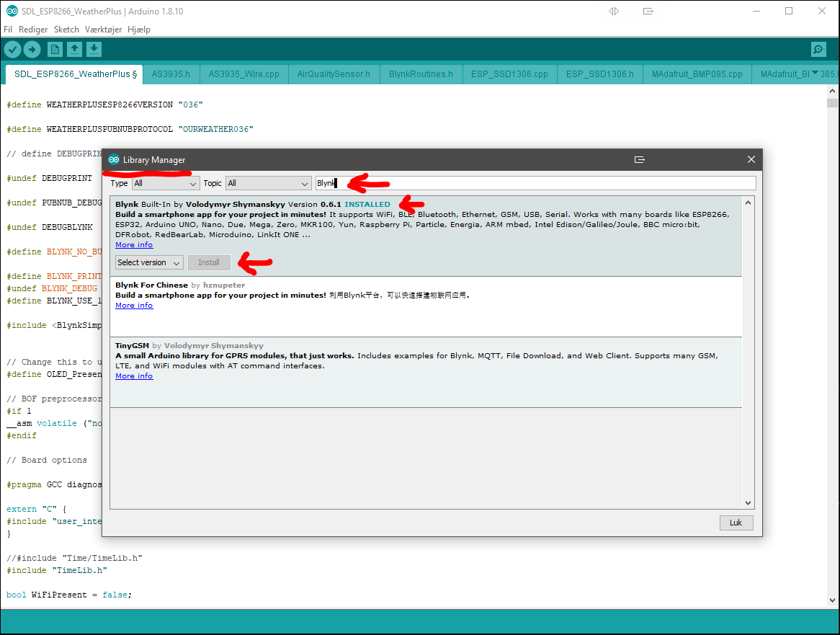Click the Install button for Blynk library
This screenshot has width=840, height=635.
[209, 262]
